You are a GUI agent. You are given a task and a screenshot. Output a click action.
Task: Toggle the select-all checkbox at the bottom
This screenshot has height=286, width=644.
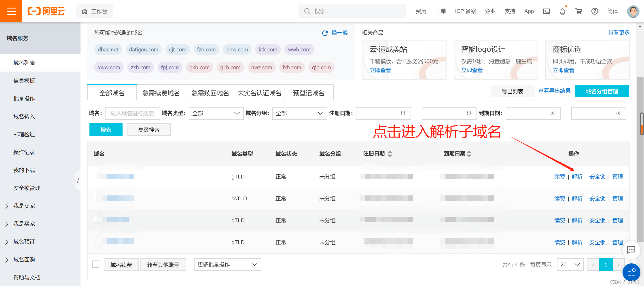[x=96, y=264]
